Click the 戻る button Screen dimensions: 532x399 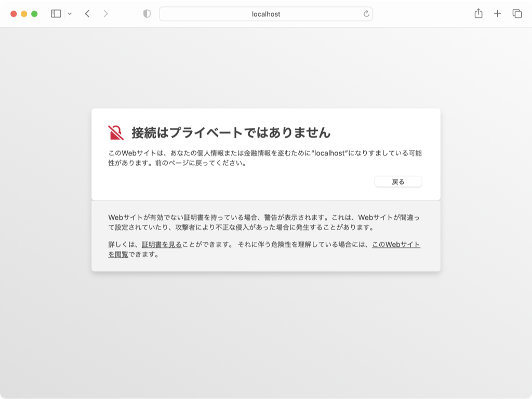(398, 182)
